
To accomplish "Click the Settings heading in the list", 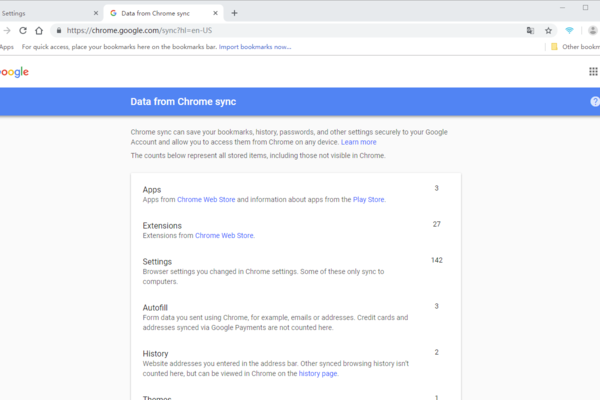I will [157, 261].
